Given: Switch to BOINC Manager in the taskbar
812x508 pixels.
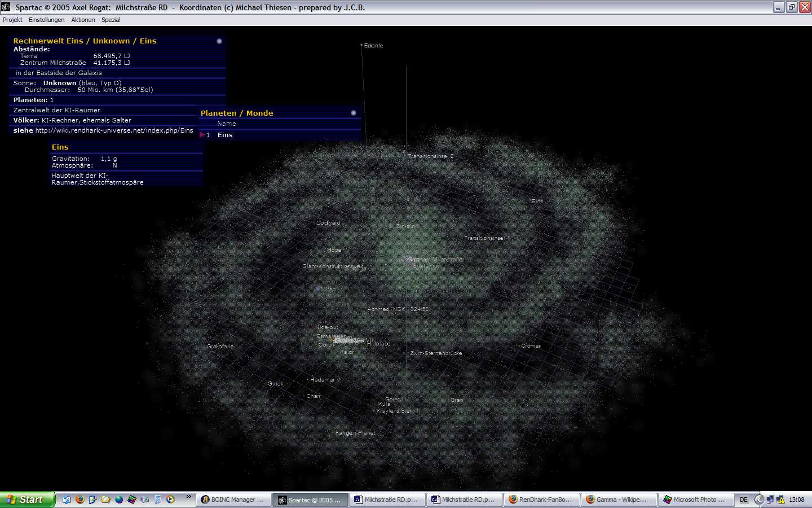Looking at the screenshot, I should [233, 500].
